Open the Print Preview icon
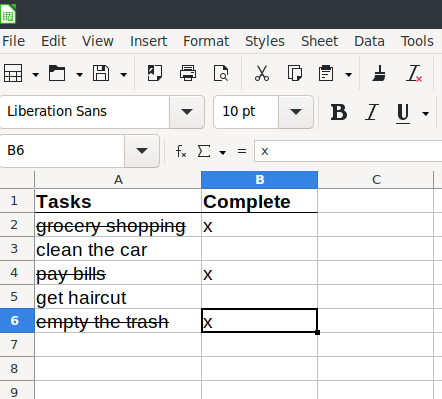This screenshot has height=399, width=442. coord(221,73)
